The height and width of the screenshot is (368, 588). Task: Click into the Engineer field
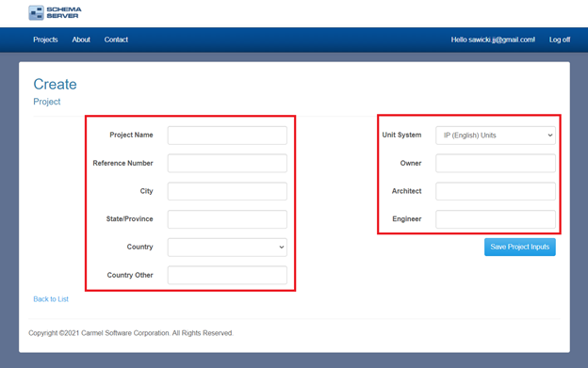coord(496,219)
